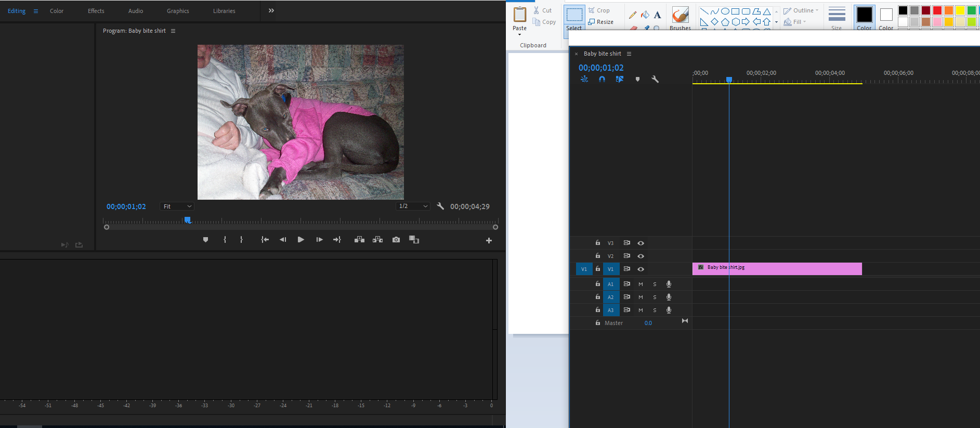Add a marker in the timeline panel
The image size is (980, 428).
pyautogui.click(x=637, y=79)
